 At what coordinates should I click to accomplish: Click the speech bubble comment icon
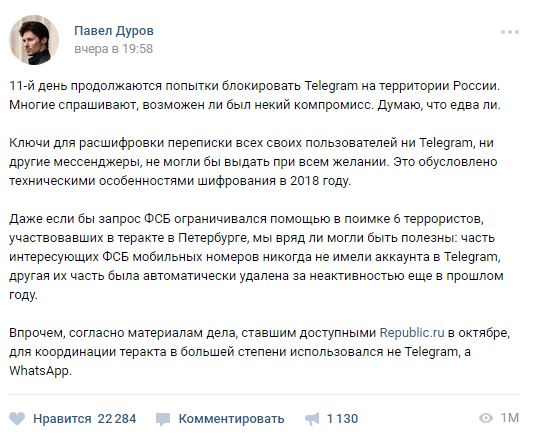tap(163, 419)
